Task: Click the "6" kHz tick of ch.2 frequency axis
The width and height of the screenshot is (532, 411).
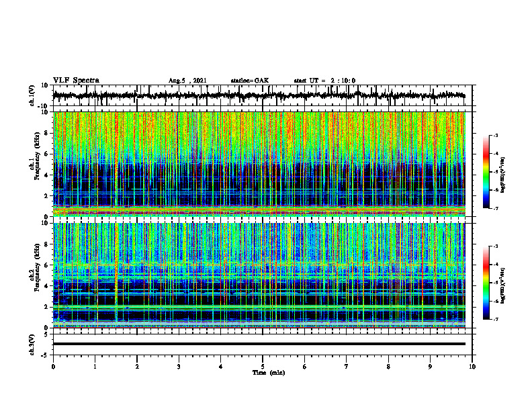Action: pos(46,265)
